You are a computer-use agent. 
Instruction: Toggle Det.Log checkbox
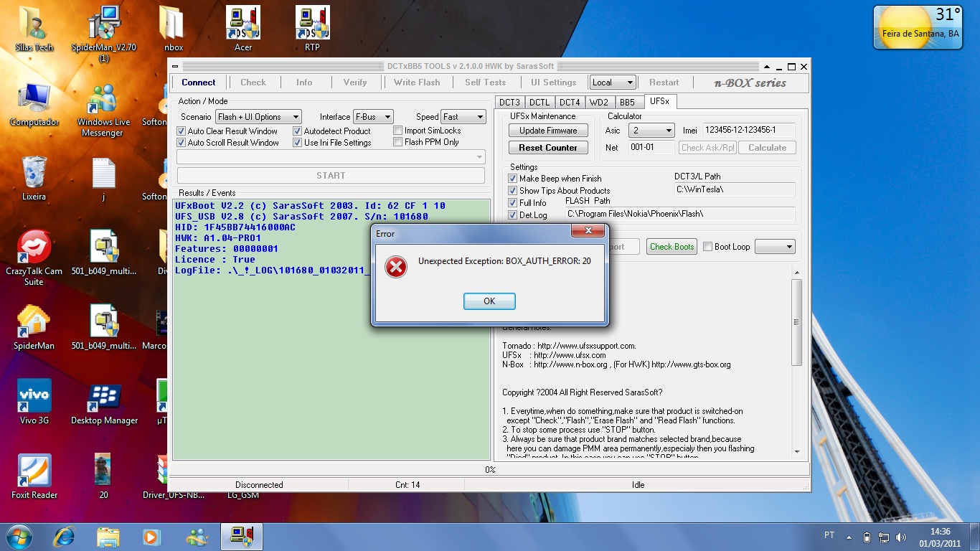(513, 215)
